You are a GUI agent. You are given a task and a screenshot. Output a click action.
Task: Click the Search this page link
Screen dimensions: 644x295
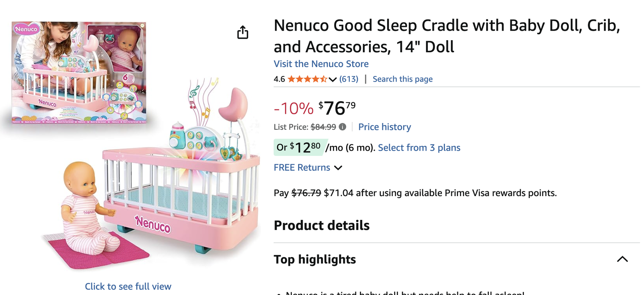402,79
